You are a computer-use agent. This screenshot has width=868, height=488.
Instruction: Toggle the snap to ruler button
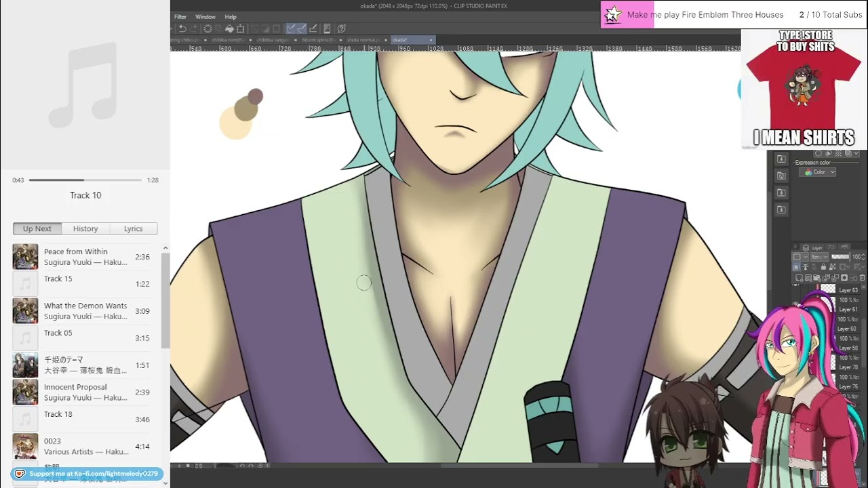pos(290,28)
